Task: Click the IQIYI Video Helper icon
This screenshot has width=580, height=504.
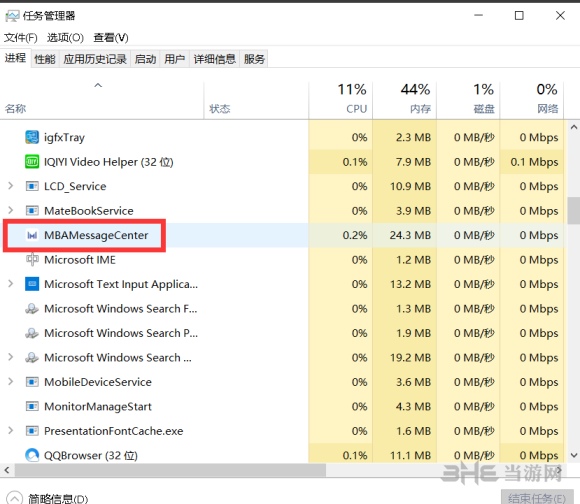Action: coord(32,162)
